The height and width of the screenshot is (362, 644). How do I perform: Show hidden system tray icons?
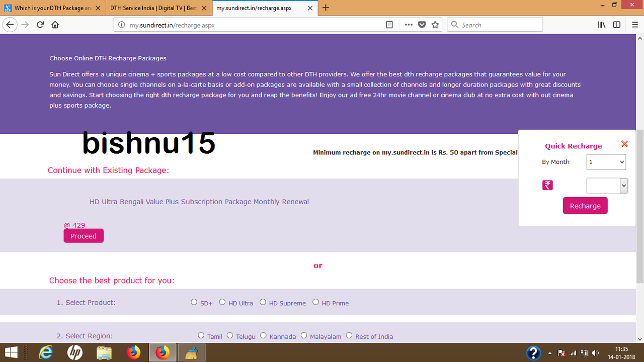[549, 353]
